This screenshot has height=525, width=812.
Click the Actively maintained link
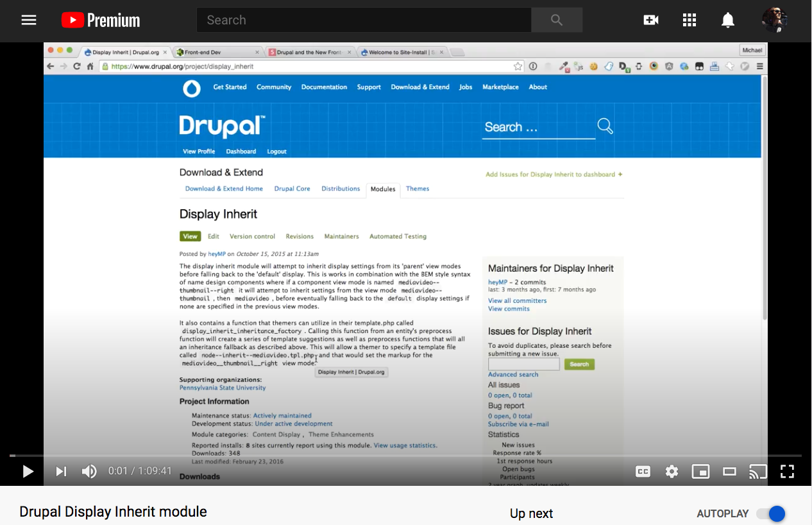click(282, 416)
